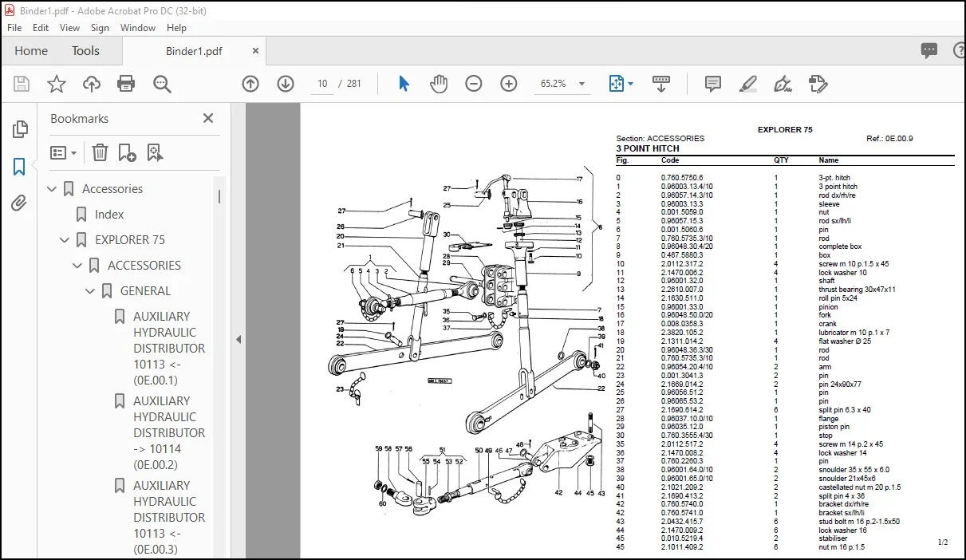
Task: Open the attachments paperclip panel
Action: [19, 203]
